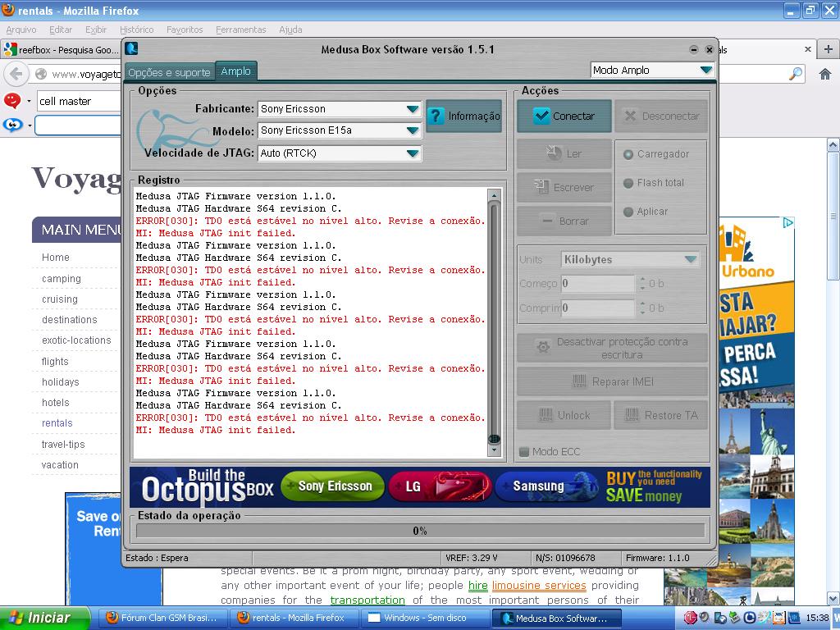Click the AdChoices icon on Urbano ad

787,223
